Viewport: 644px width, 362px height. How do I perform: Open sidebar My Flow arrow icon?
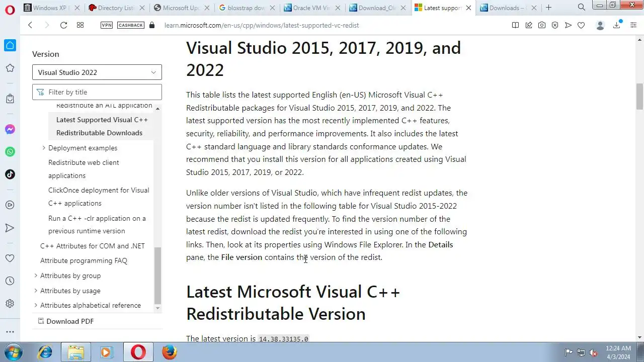coord(10,228)
